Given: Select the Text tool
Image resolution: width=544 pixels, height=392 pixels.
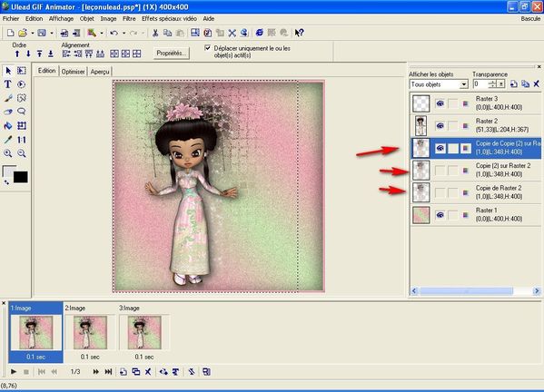Looking at the screenshot, I should click(7, 84).
